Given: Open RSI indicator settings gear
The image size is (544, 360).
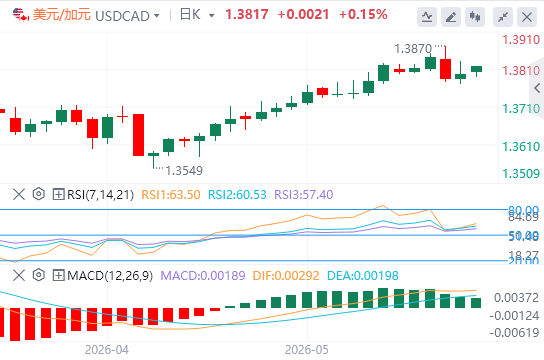Looking at the screenshot, I should pos(39,194).
